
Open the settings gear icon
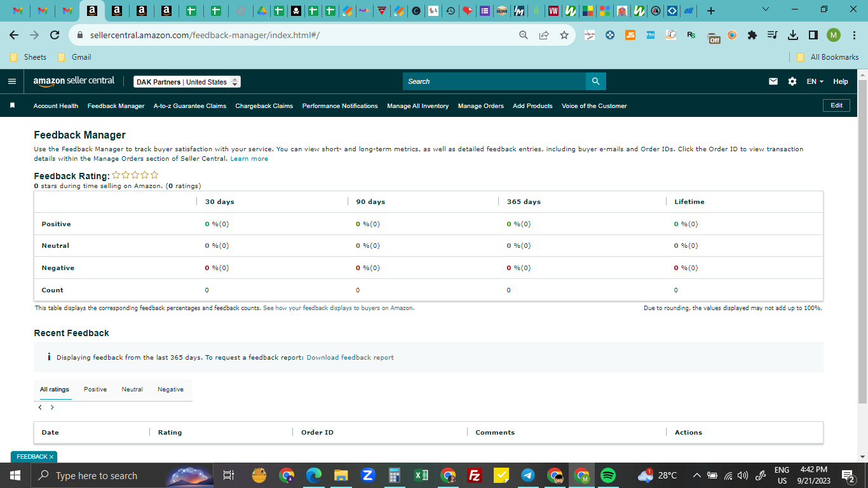792,81
